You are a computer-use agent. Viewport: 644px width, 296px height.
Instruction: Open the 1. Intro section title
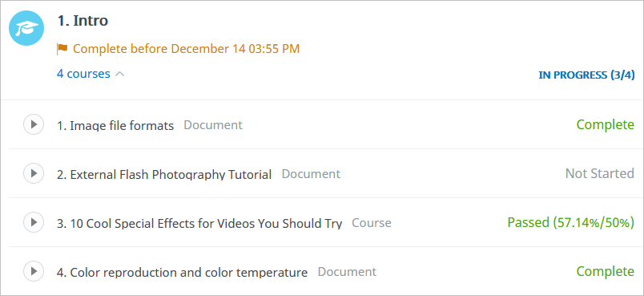click(83, 21)
